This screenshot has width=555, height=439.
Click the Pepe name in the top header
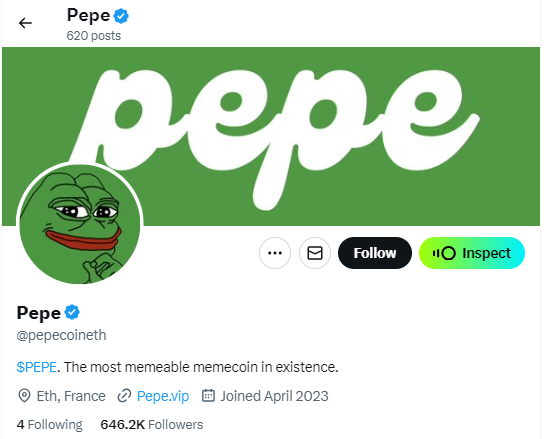88,16
